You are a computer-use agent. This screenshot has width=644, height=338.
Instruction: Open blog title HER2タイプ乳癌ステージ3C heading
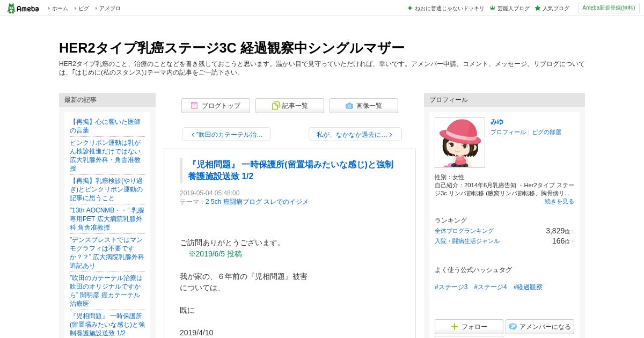232,48
